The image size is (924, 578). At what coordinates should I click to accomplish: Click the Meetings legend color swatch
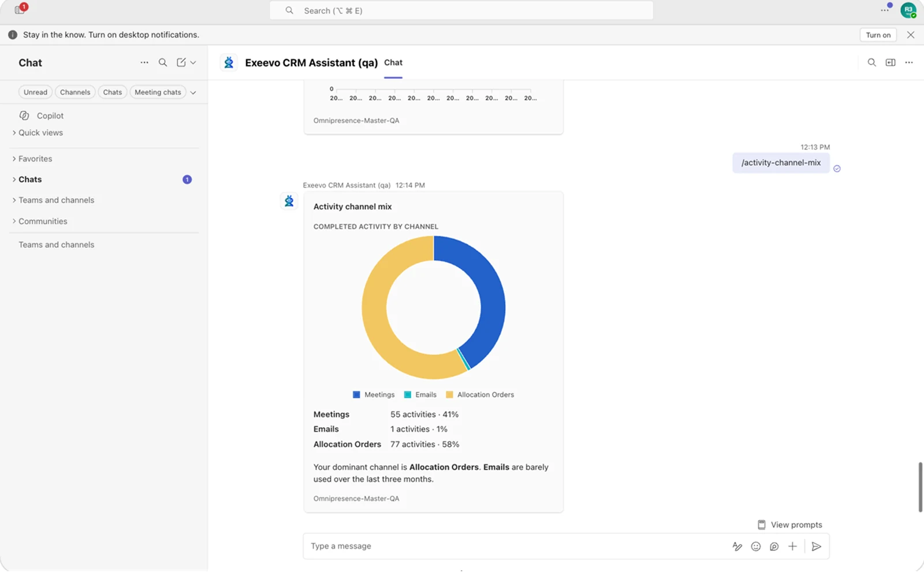pos(356,395)
